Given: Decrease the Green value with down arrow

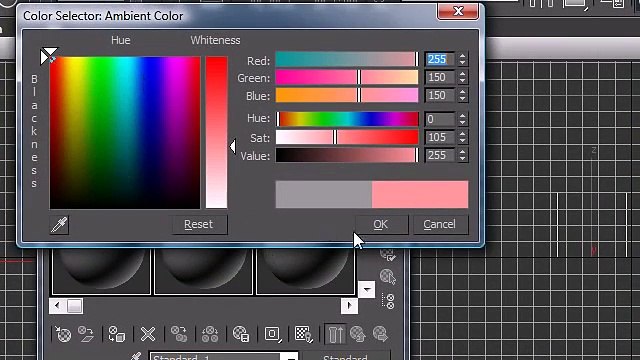Looking at the screenshot, I should click(462, 80).
